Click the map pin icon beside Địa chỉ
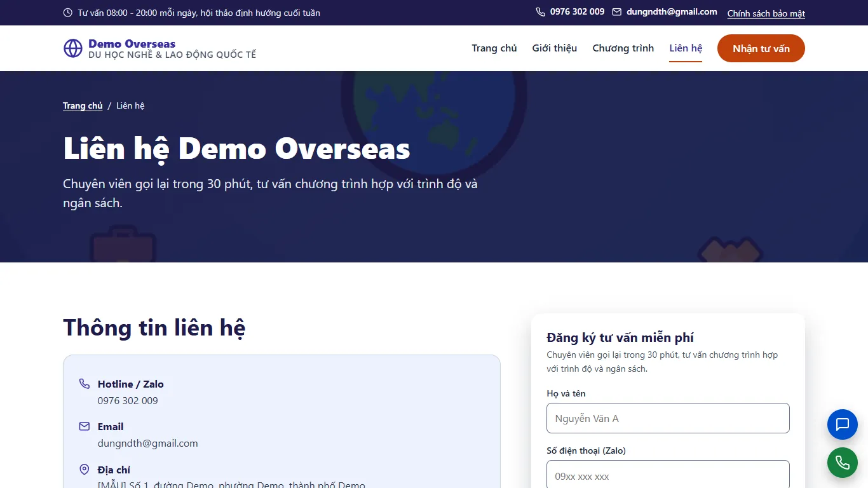The height and width of the screenshot is (488, 868). [x=85, y=470]
